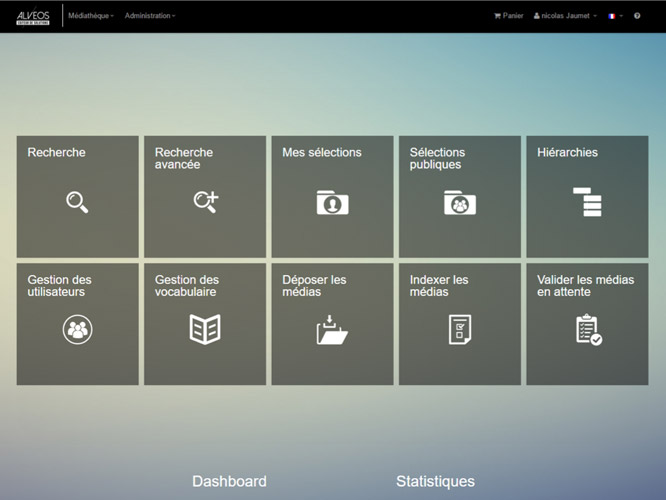This screenshot has height=500, width=666.
Task: Click the Recherche magnifying glass icon
Action: tap(77, 202)
